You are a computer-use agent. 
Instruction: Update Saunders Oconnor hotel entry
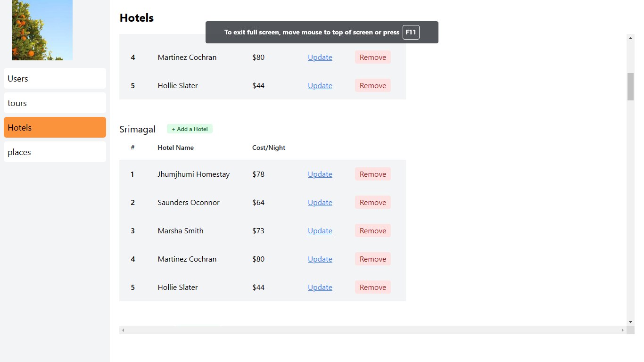pos(320,202)
